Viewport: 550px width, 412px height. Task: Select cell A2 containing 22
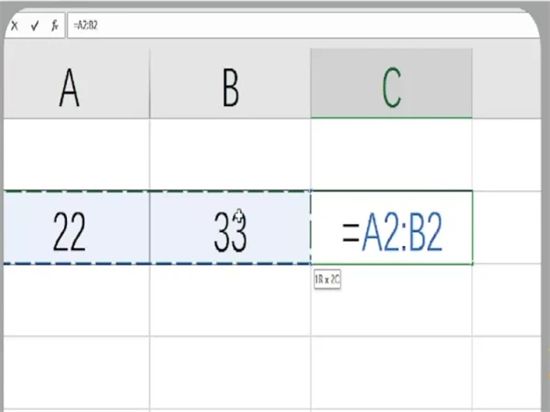click(76, 228)
